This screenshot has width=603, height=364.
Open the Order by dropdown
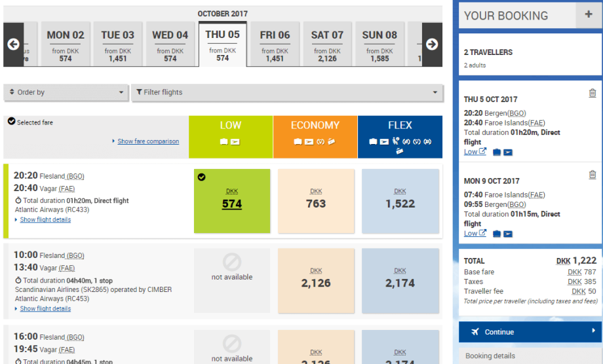(x=66, y=92)
